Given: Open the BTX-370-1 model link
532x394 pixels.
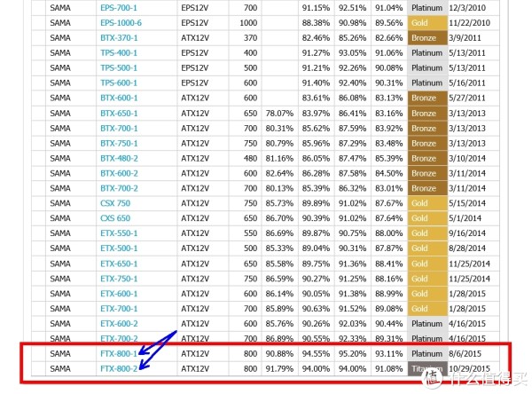Looking at the screenshot, I should [119, 37].
